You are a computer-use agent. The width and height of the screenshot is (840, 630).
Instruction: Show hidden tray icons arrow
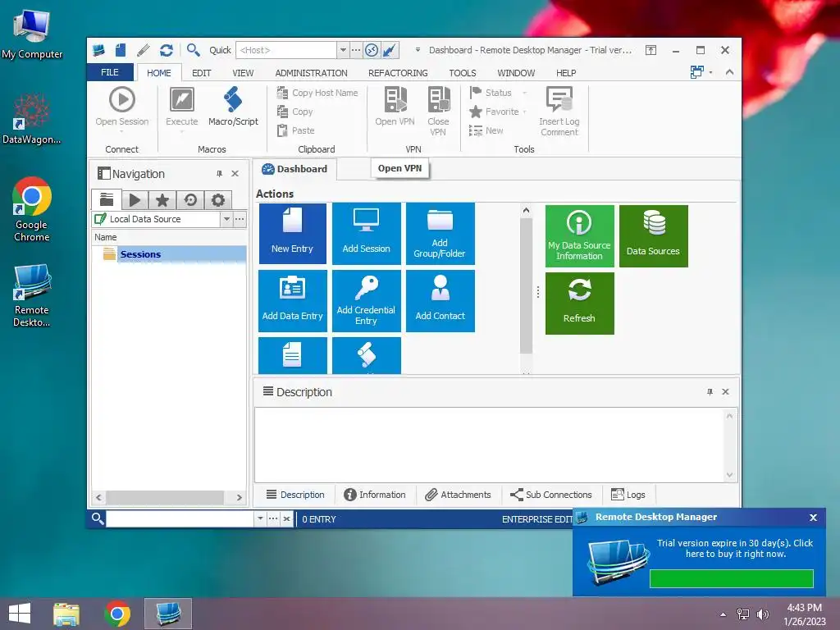tap(724, 614)
